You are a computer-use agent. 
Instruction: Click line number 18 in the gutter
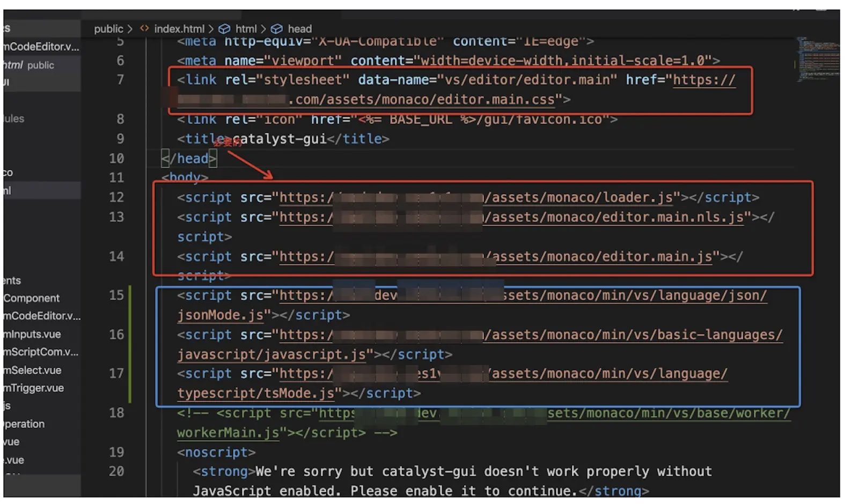click(116, 413)
